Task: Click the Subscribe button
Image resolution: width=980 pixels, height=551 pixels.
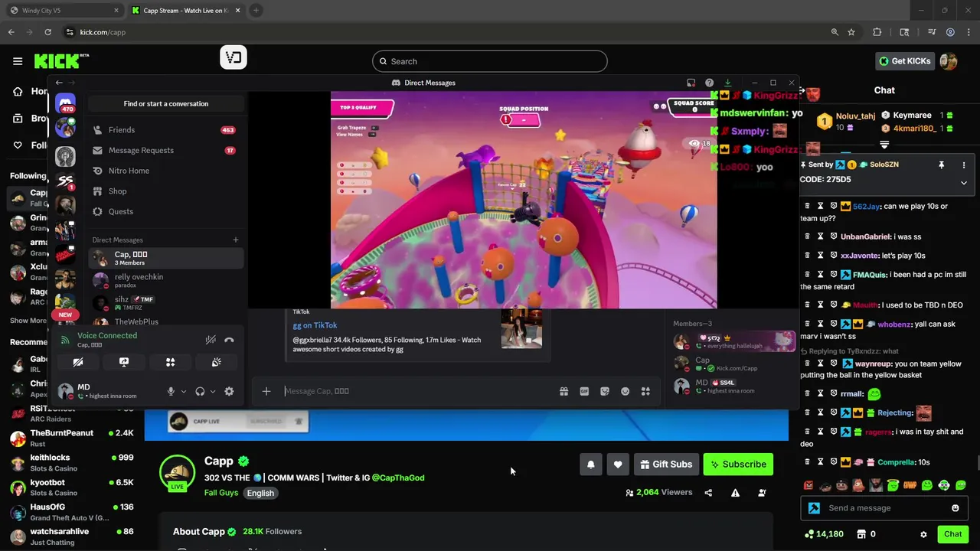Action: pos(738,464)
